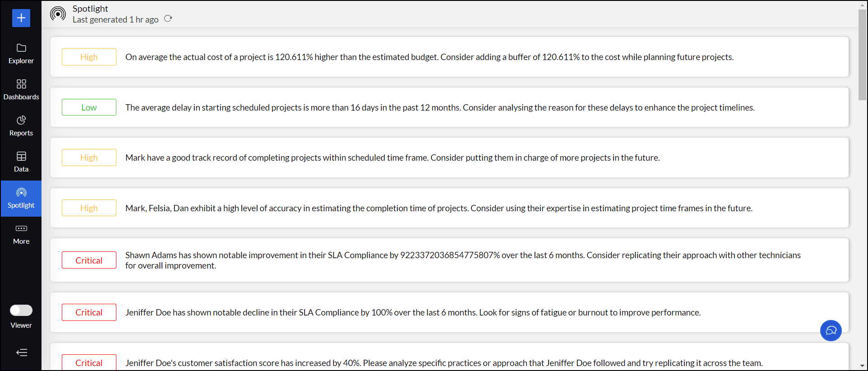Open the More options menu

(x=21, y=234)
